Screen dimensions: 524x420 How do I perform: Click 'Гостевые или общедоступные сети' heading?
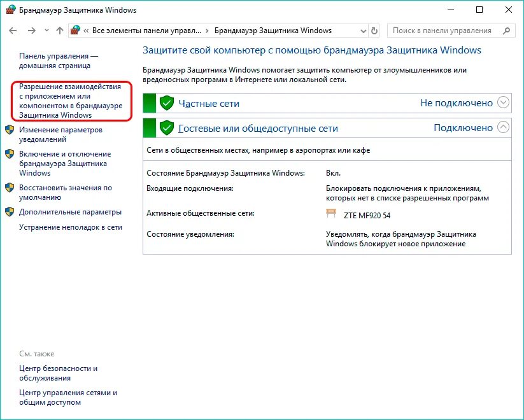click(258, 129)
